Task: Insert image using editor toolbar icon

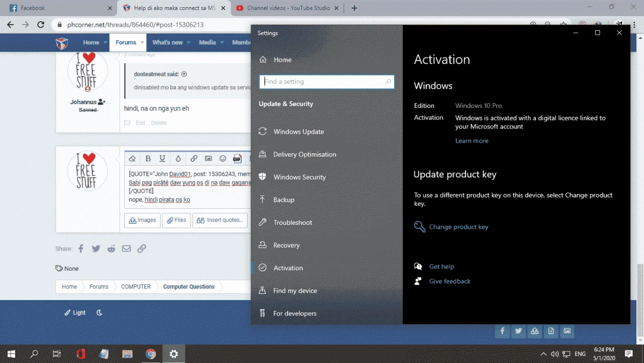Action: click(208, 158)
